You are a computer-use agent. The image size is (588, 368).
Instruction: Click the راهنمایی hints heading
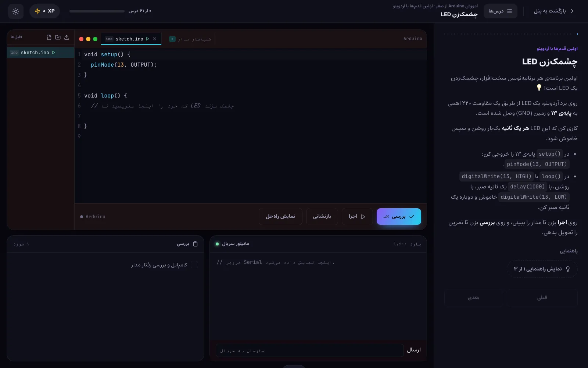pos(569,251)
